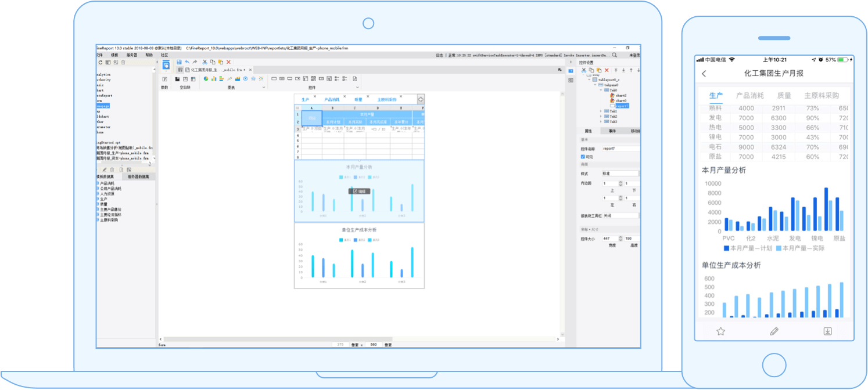The width and height of the screenshot is (868, 390).
Task: Select the column chart widget icon
Action: click(214, 79)
